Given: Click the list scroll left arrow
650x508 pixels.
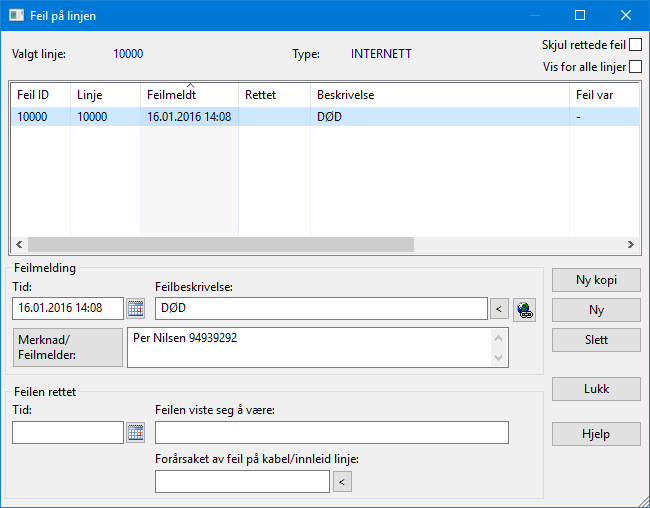Looking at the screenshot, I should pyautogui.click(x=19, y=245).
